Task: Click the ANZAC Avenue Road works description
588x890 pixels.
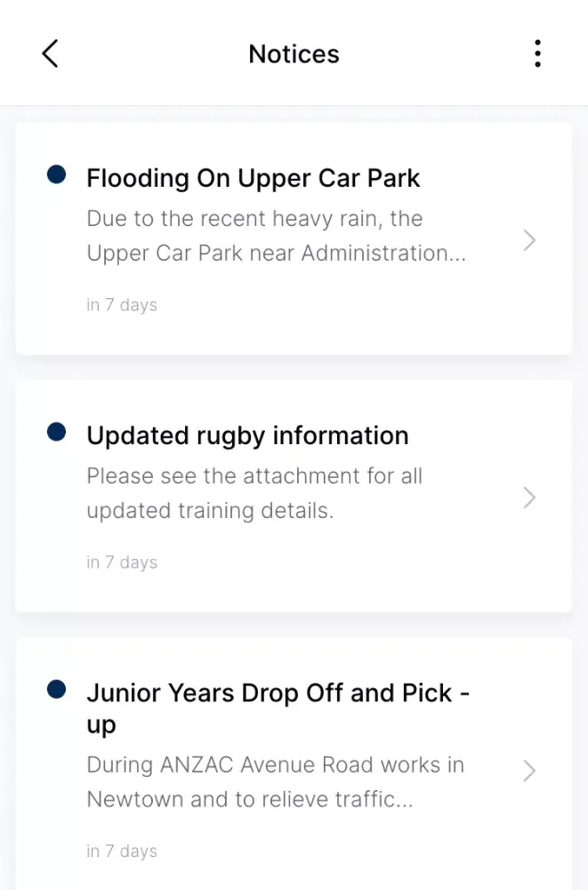Action: click(275, 781)
